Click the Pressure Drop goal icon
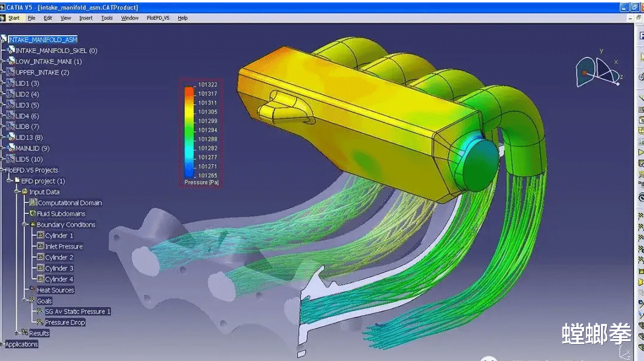This screenshot has height=361, width=644. click(40, 322)
